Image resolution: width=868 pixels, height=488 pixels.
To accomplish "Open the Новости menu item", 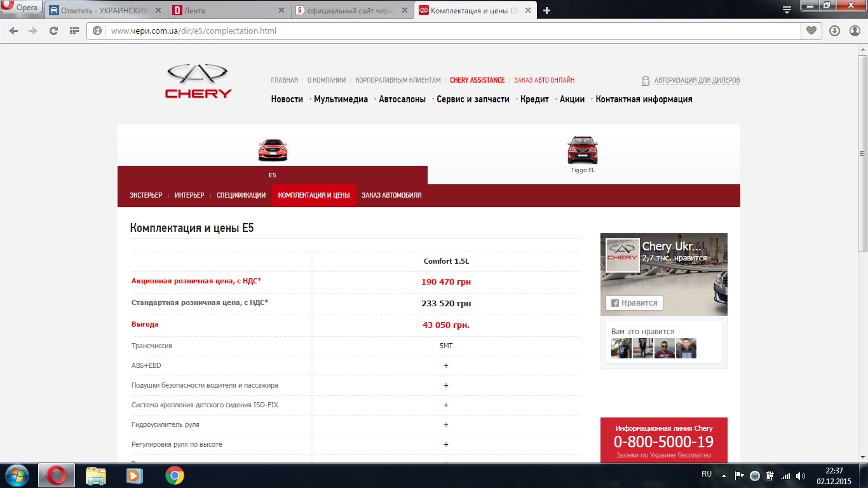I will 287,99.
